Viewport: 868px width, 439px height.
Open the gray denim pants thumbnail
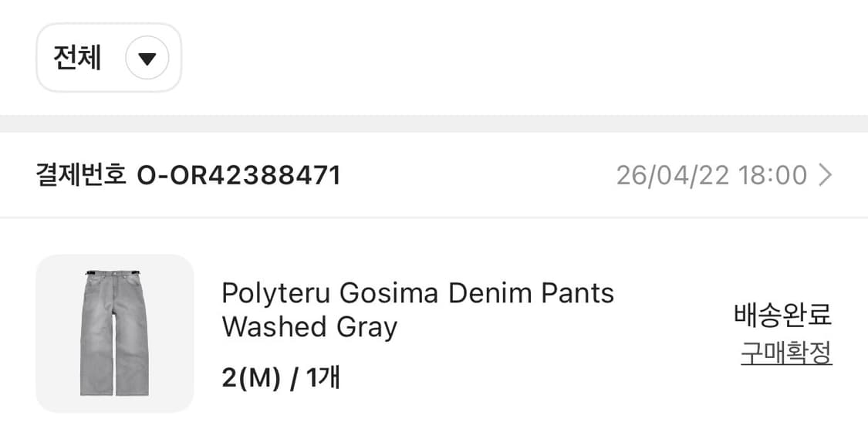(x=114, y=333)
